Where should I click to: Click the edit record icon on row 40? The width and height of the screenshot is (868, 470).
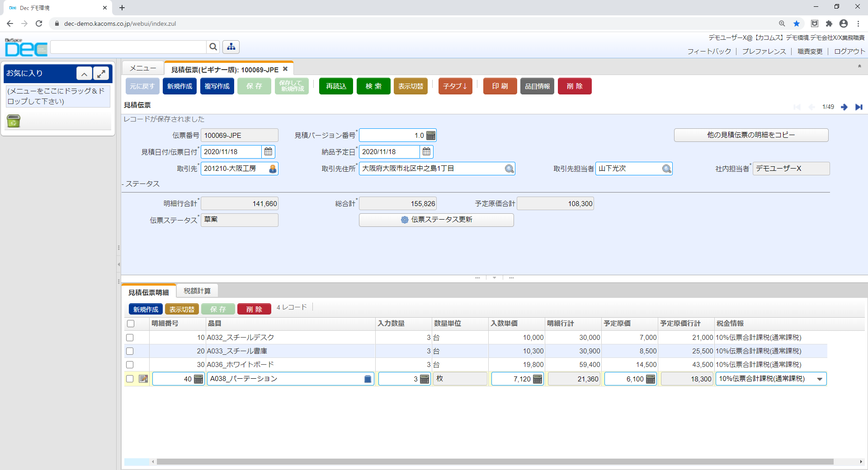[143, 379]
